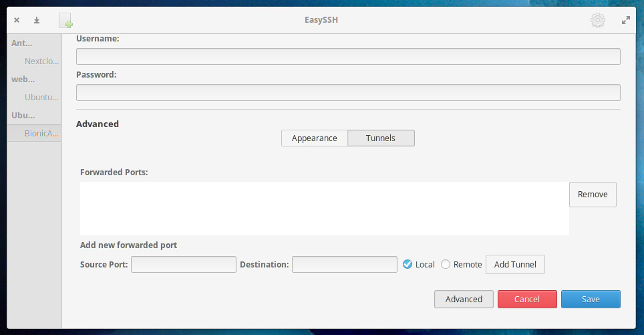Click into the Destination text field
The height and width of the screenshot is (335, 644).
coord(345,265)
